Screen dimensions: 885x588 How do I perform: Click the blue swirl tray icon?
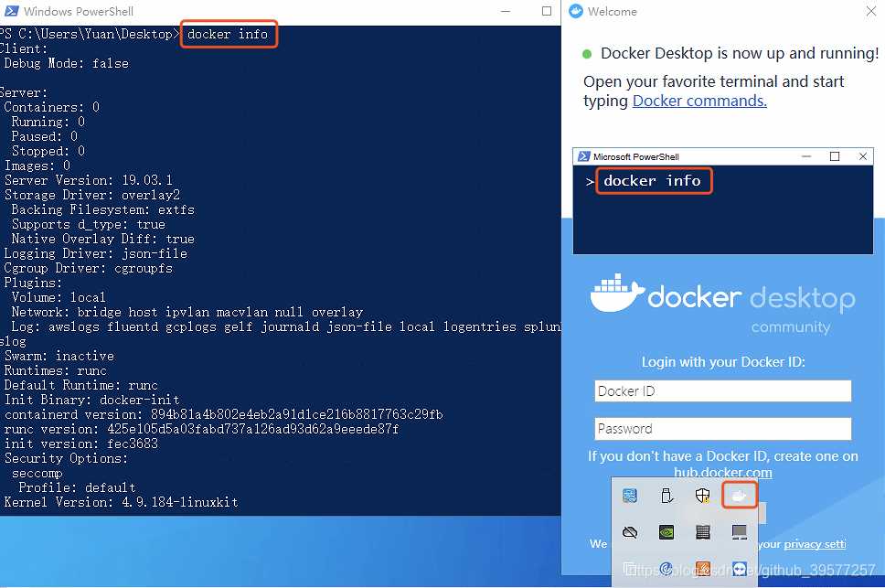click(666, 568)
